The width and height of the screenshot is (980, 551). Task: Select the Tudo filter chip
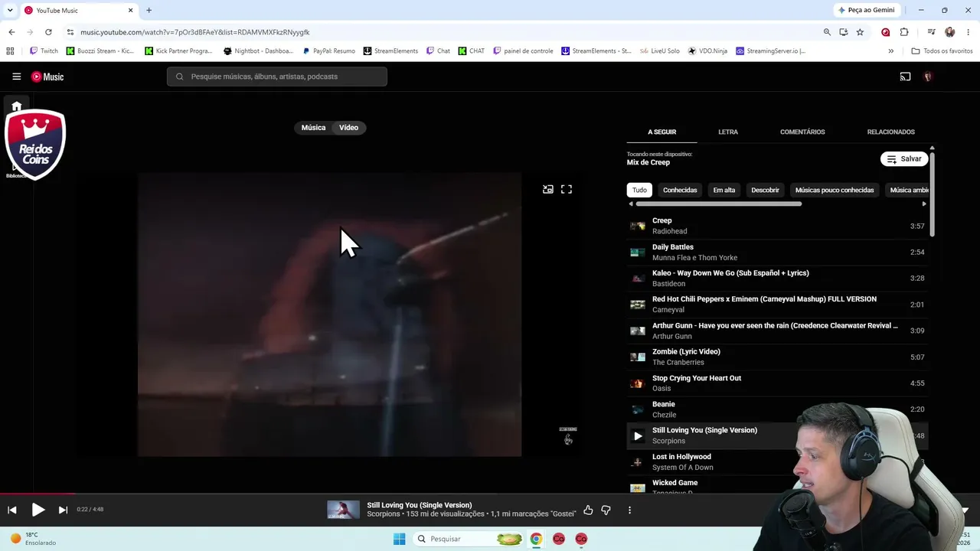click(x=639, y=190)
